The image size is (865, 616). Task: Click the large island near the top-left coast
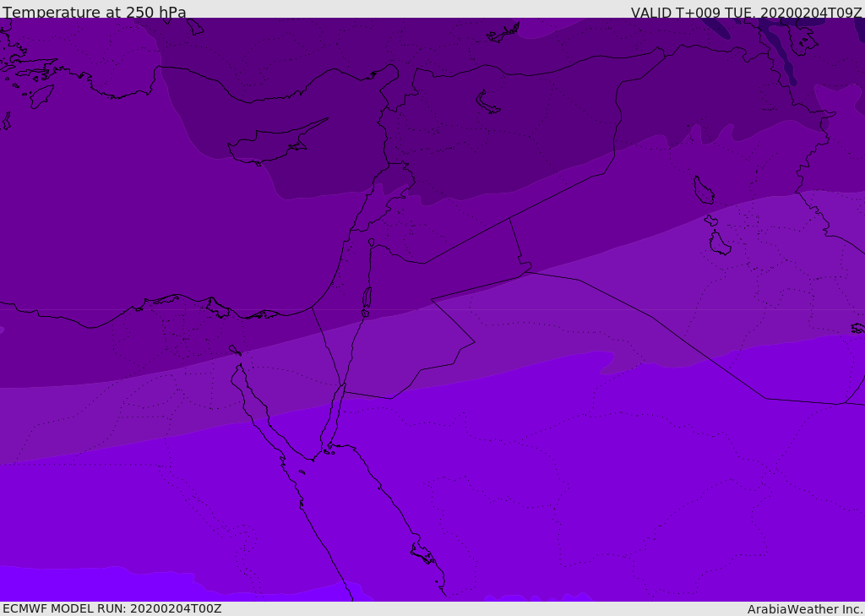tap(41, 95)
